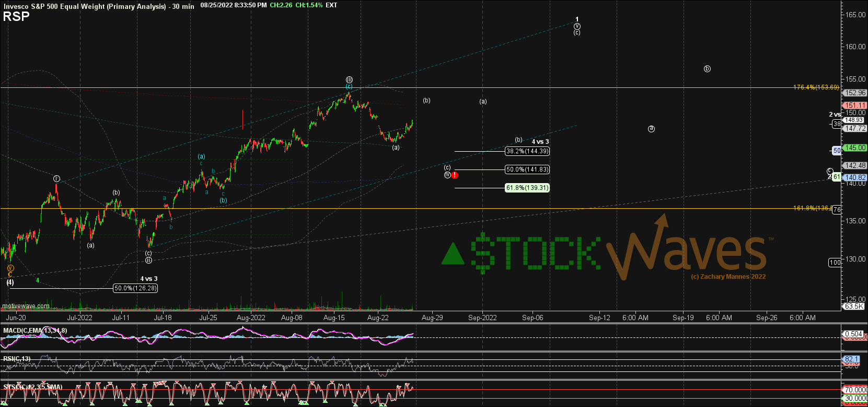Select the 61.8%(139.31) retracement label
Screen dimensions: 868x407
(x=527, y=188)
